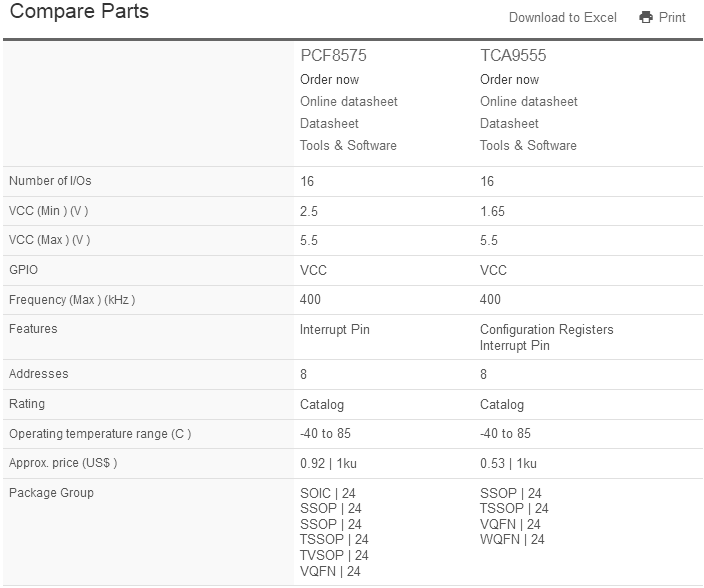
Task: Click Order now under PCF8575
Action: [329, 79]
